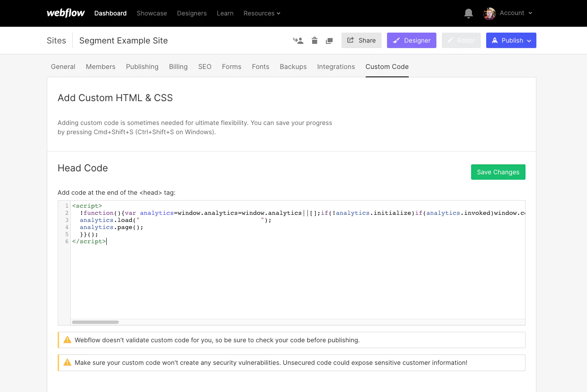
Task: Expand the Account dropdown
Action: coord(516,13)
